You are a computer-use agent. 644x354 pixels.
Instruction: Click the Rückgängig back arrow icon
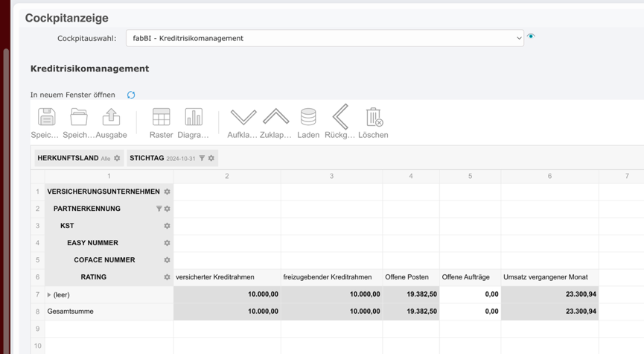[x=340, y=117]
